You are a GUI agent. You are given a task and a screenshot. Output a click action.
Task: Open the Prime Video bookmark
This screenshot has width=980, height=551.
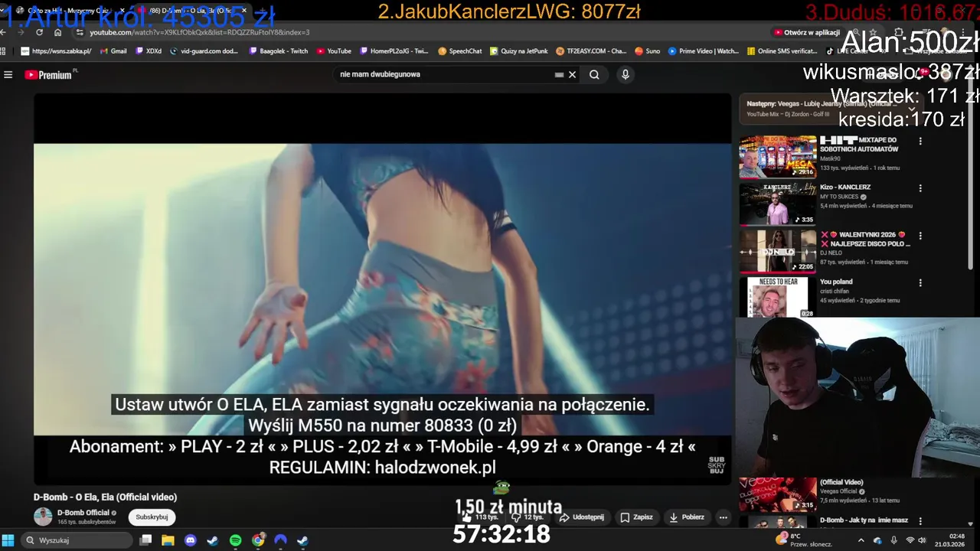(704, 51)
